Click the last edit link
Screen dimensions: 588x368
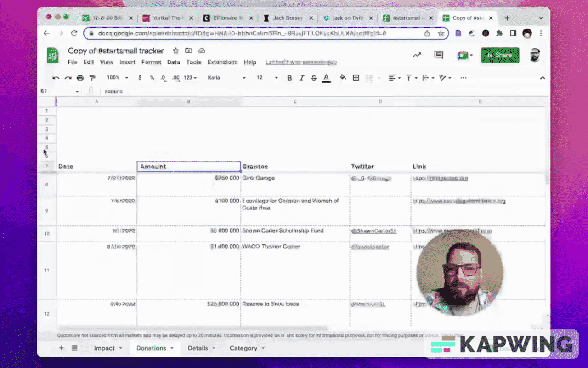click(x=301, y=62)
